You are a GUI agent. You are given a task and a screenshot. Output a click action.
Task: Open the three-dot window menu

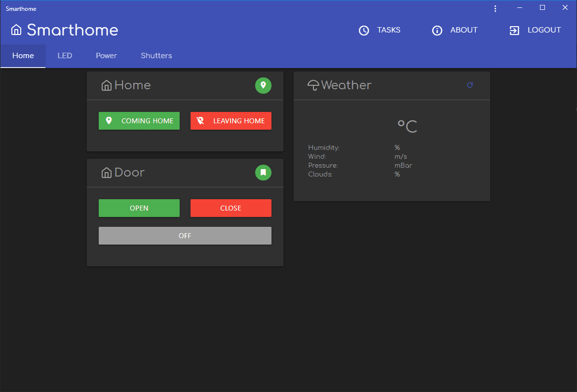[495, 8]
